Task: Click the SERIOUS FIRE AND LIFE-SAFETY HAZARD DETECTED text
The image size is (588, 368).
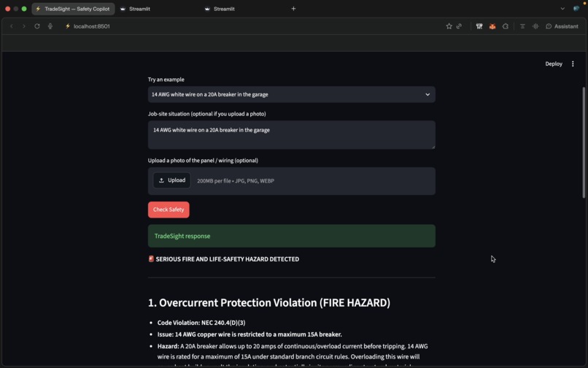Action: click(x=228, y=259)
